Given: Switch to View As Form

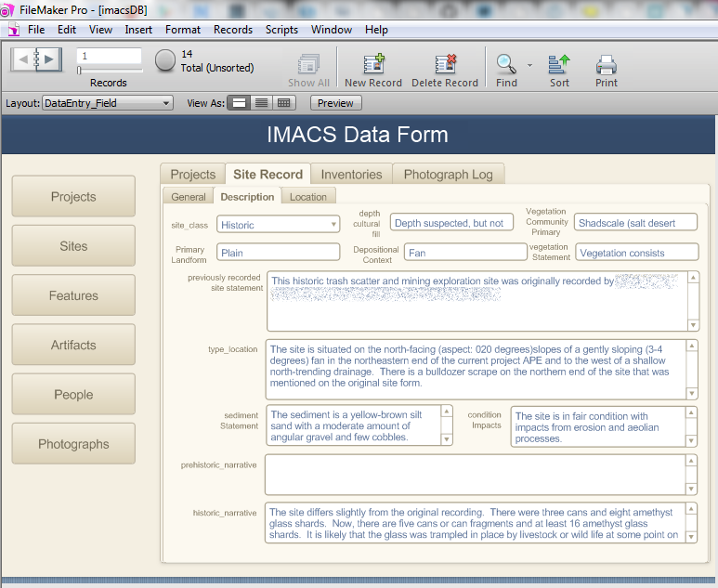Looking at the screenshot, I should (239, 103).
